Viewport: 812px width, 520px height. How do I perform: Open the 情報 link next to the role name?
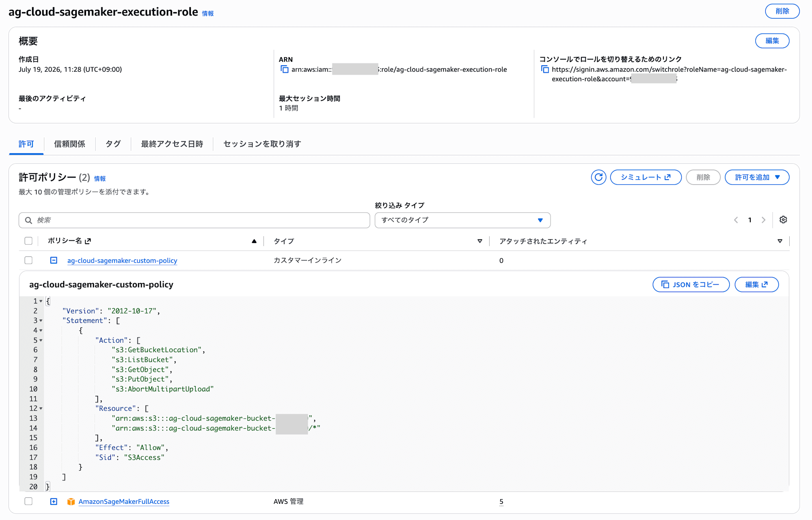[208, 13]
